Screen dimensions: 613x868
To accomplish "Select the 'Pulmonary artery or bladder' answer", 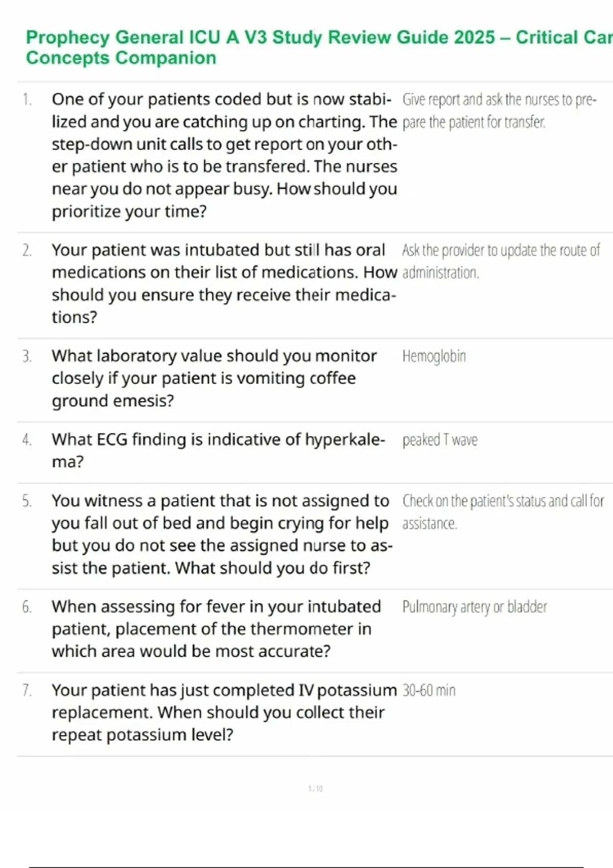I will click(x=474, y=607).
